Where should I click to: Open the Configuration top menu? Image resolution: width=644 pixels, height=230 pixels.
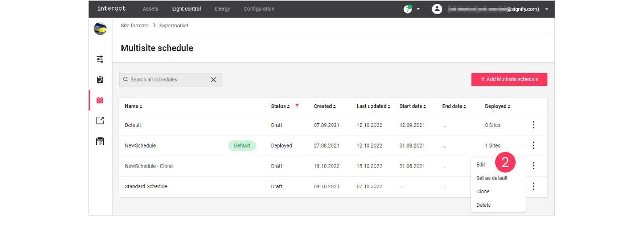[x=259, y=9]
